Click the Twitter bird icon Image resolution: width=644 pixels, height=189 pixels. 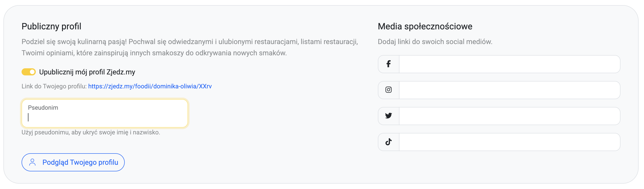click(x=388, y=116)
